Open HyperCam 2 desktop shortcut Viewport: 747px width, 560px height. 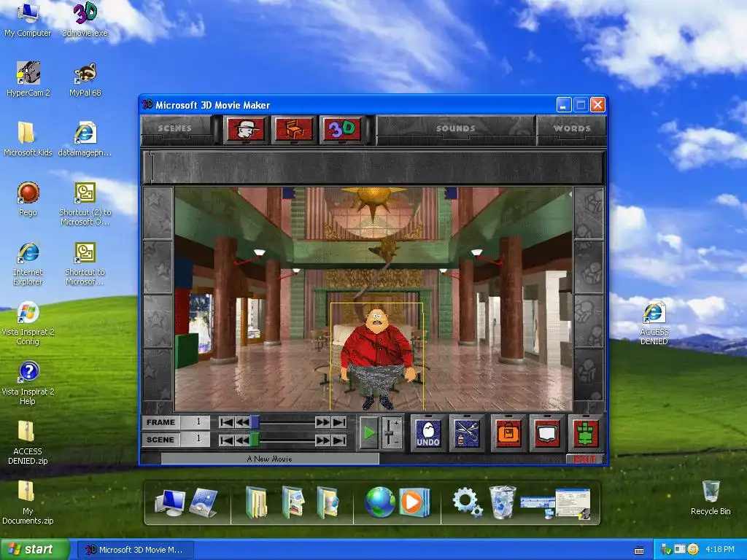pyautogui.click(x=28, y=79)
